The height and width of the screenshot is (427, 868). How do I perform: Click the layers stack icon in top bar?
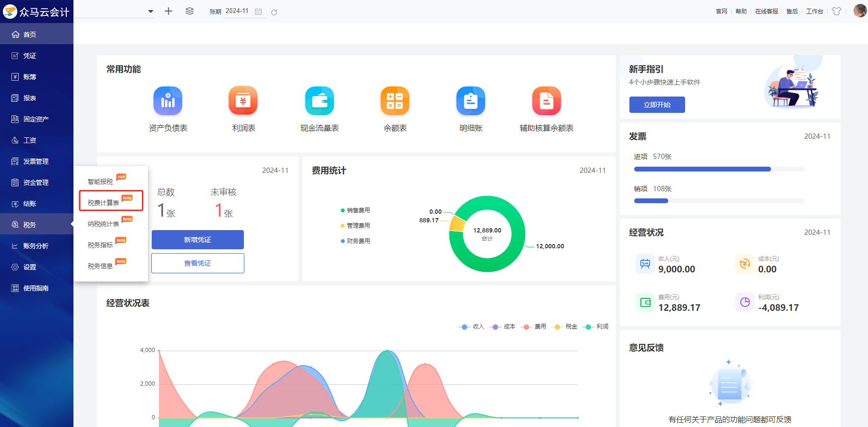coord(190,11)
